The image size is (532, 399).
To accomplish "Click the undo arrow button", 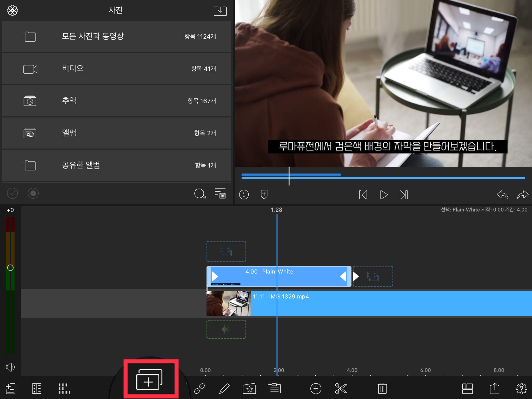I will point(502,195).
